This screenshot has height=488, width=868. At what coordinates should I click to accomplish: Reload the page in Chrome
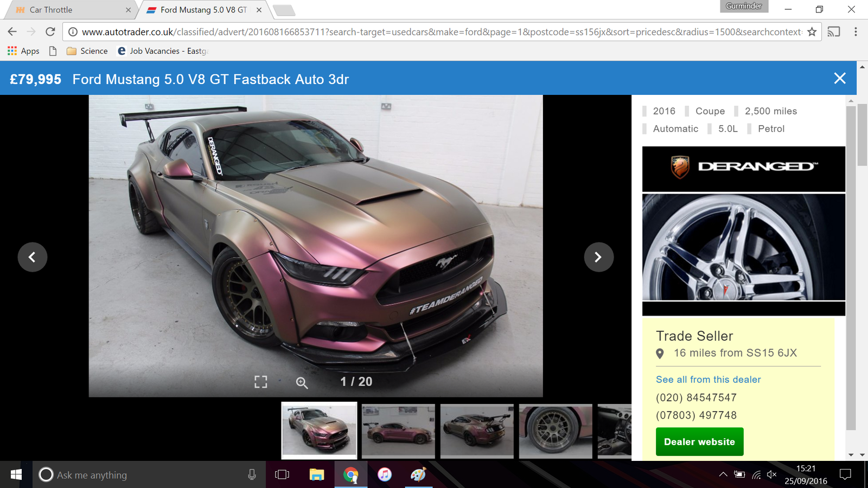[x=50, y=32]
